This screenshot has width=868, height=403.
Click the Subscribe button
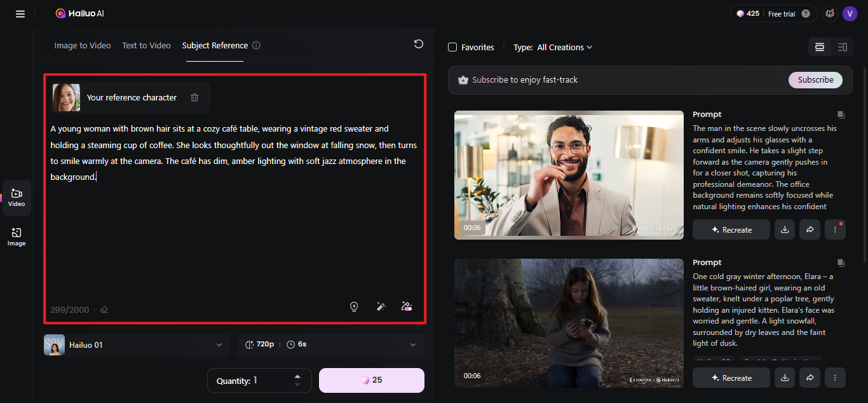click(815, 80)
